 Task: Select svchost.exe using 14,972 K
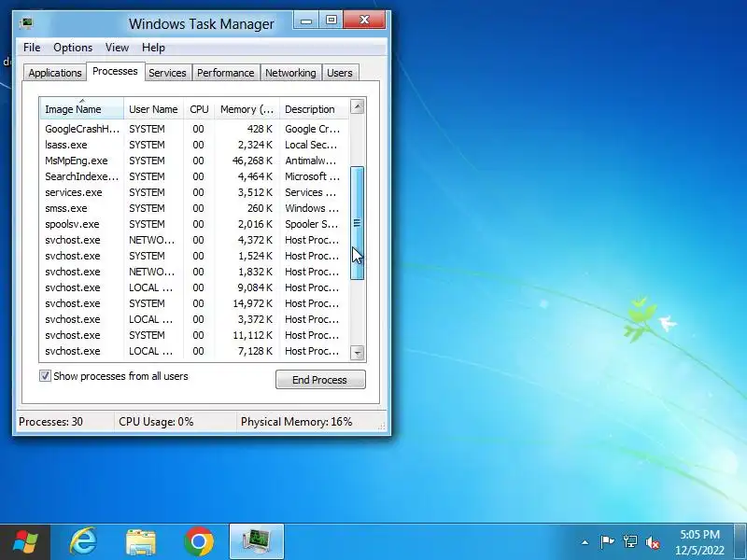195,303
